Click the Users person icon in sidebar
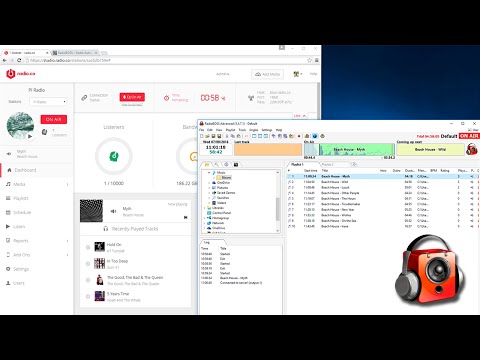The width and height of the screenshot is (480, 360). click(x=8, y=283)
